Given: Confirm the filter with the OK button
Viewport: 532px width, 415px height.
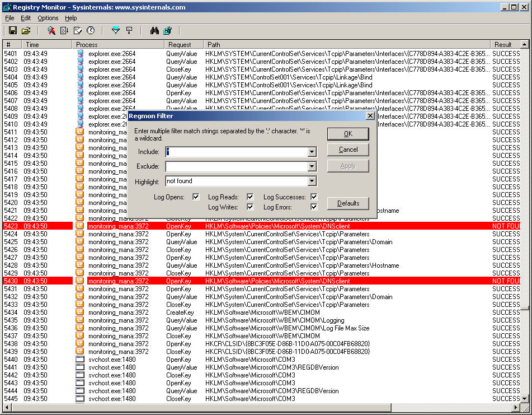Looking at the screenshot, I should click(348, 134).
